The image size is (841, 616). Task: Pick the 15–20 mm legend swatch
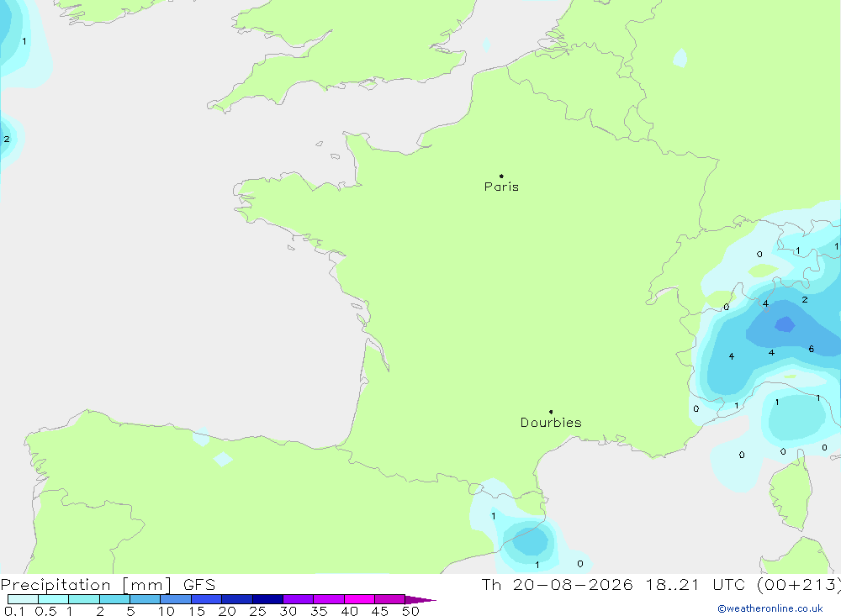click(207, 599)
